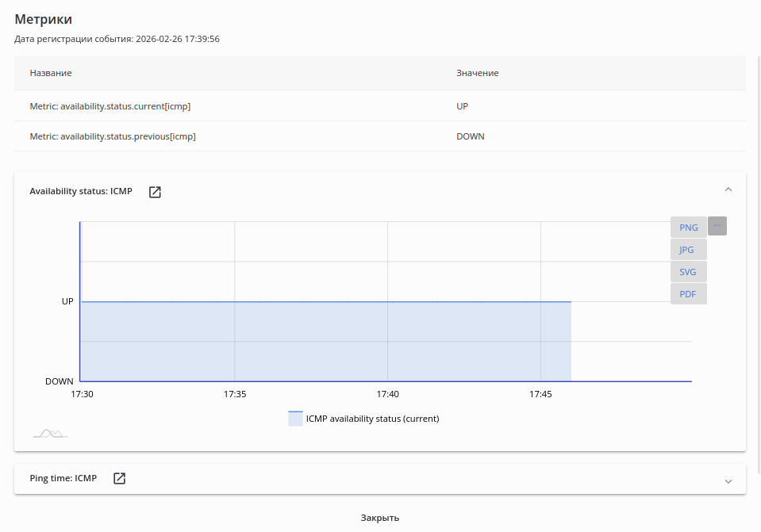
Task: Export the chart as SVG
Action: 688,272
